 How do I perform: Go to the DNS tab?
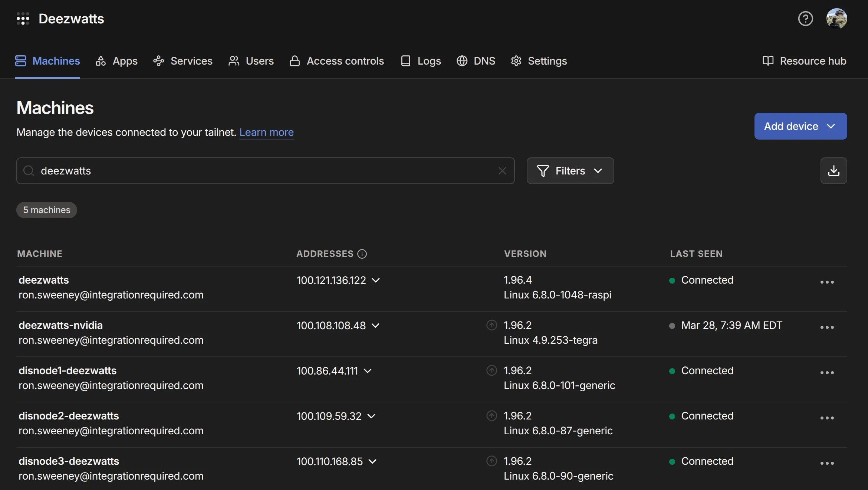point(476,61)
